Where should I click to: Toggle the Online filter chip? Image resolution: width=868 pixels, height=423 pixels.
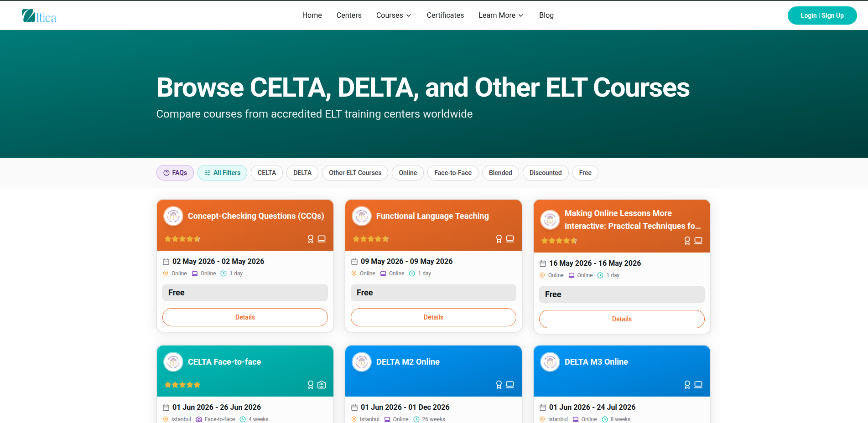point(407,173)
